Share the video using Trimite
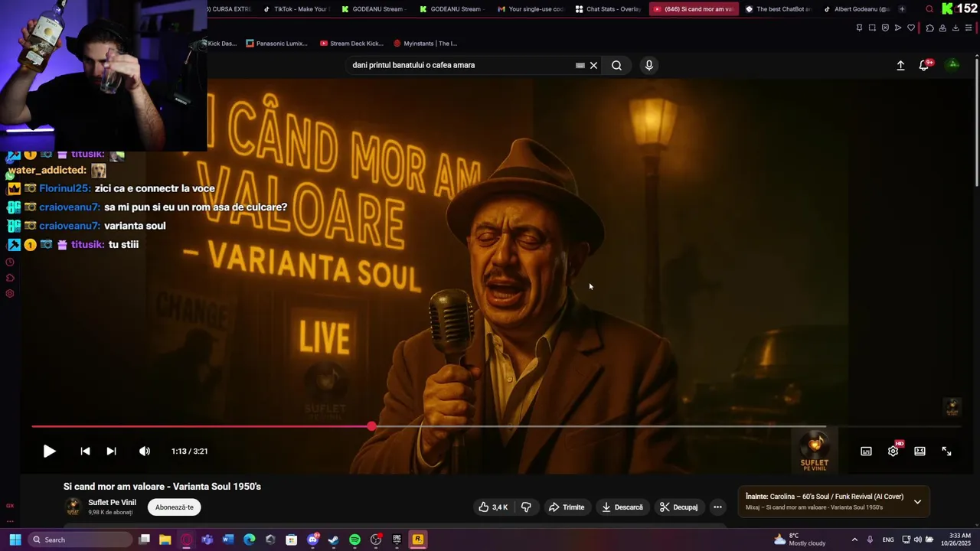980x551 pixels. pyautogui.click(x=566, y=507)
